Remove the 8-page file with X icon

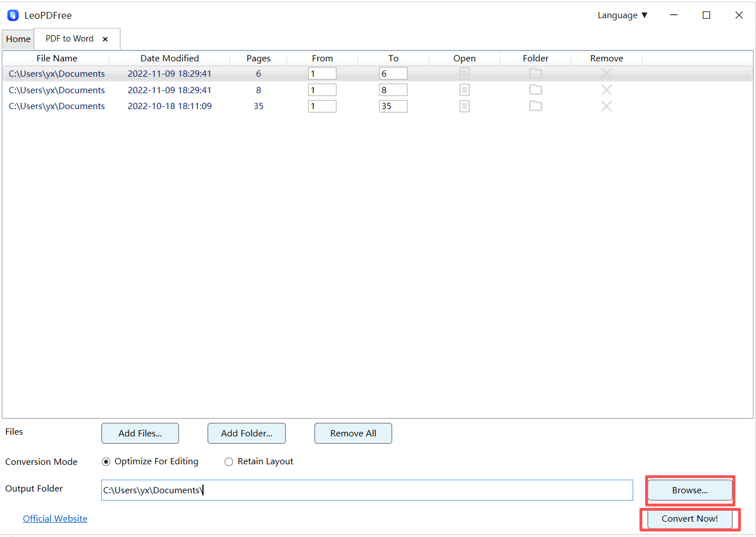pos(607,90)
